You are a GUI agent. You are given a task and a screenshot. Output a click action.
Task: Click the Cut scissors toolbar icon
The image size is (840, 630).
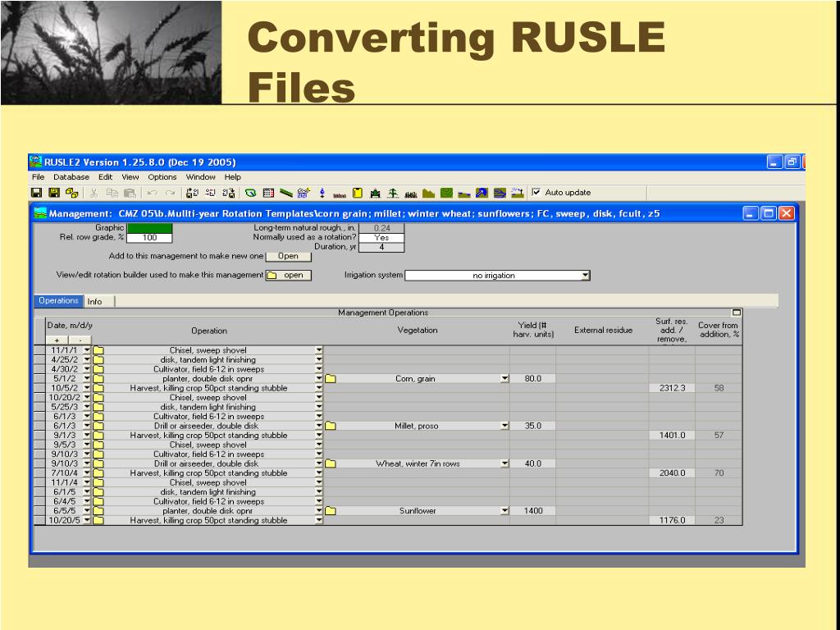(94, 193)
